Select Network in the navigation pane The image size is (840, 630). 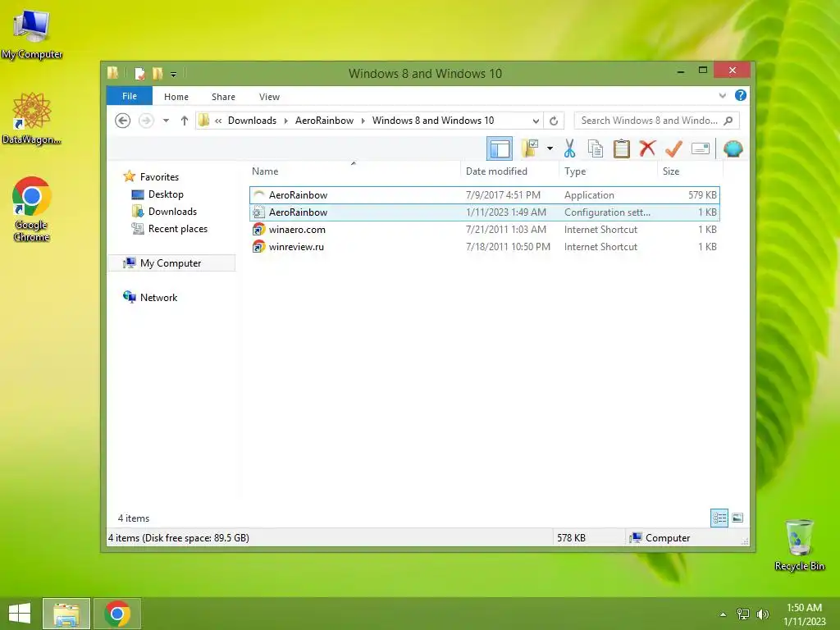pos(158,297)
